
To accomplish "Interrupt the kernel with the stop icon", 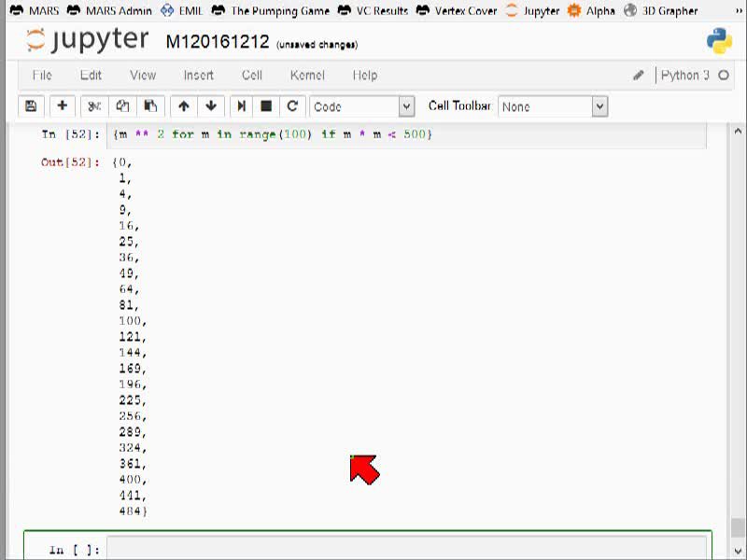I will coord(266,106).
